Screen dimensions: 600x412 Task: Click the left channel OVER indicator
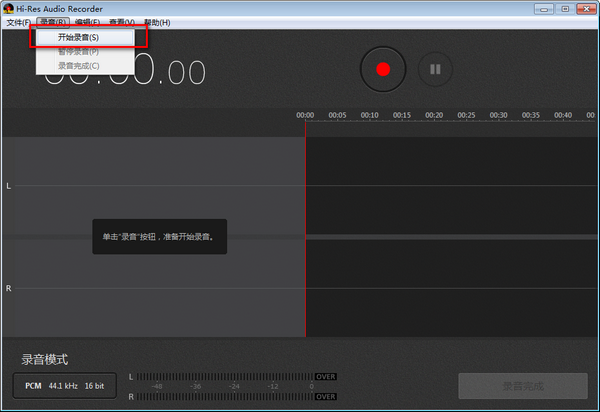(326, 376)
